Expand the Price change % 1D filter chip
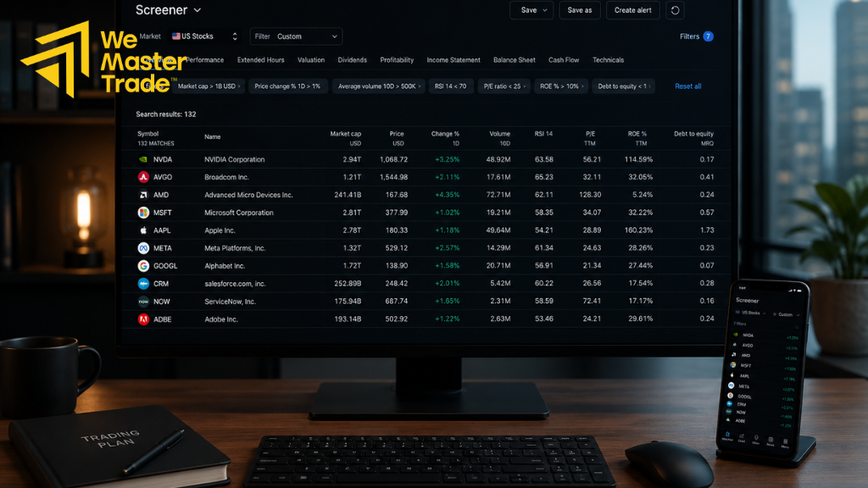Image resolution: width=868 pixels, height=488 pixels. (x=287, y=86)
